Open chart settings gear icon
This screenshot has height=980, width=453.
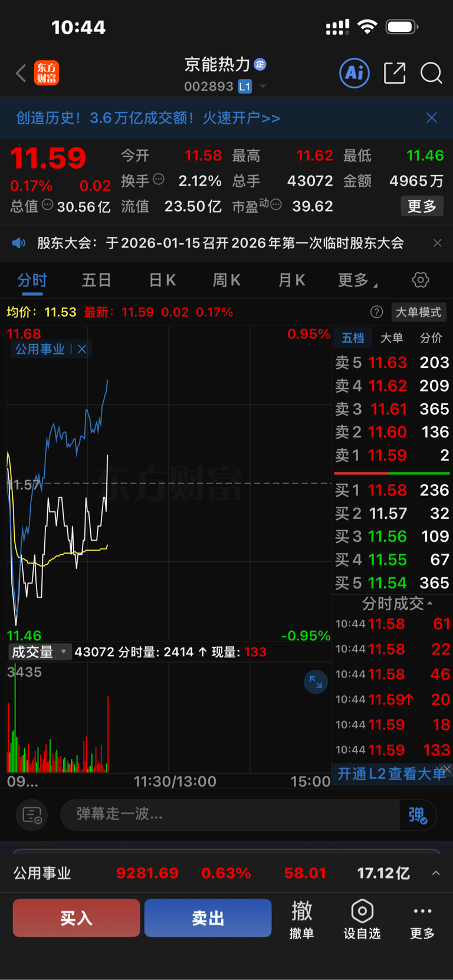[421, 279]
